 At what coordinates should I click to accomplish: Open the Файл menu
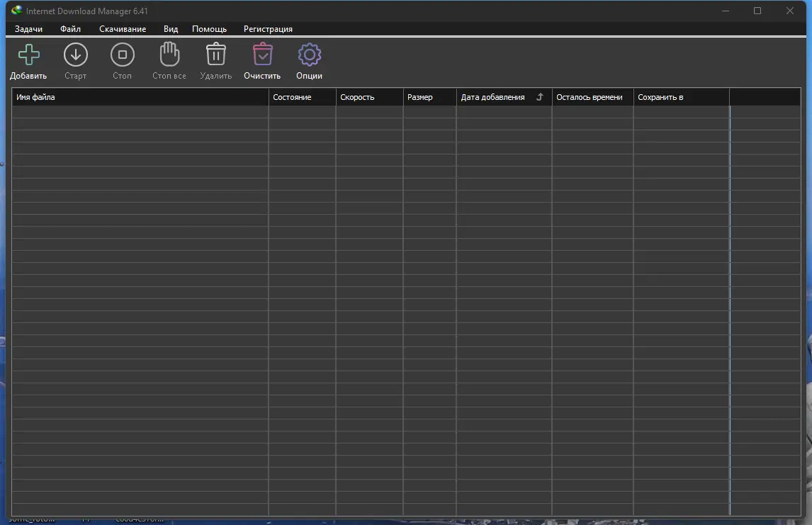(x=70, y=29)
